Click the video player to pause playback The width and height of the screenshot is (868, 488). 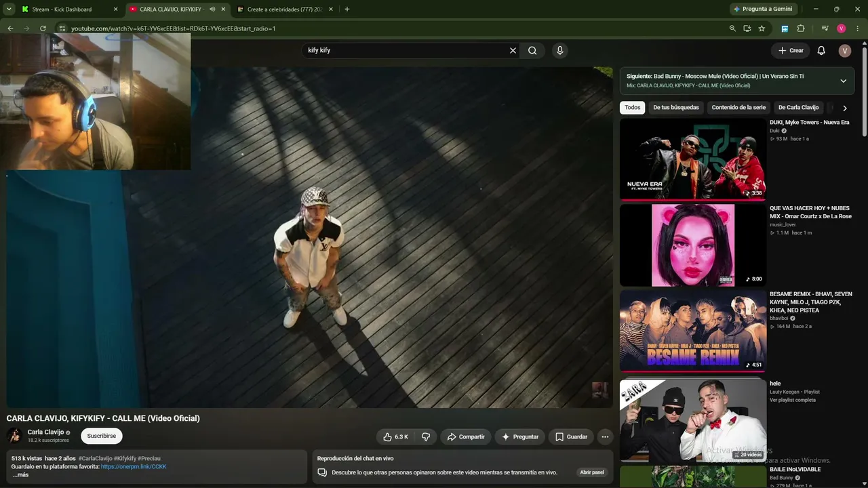tap(310, 237)
